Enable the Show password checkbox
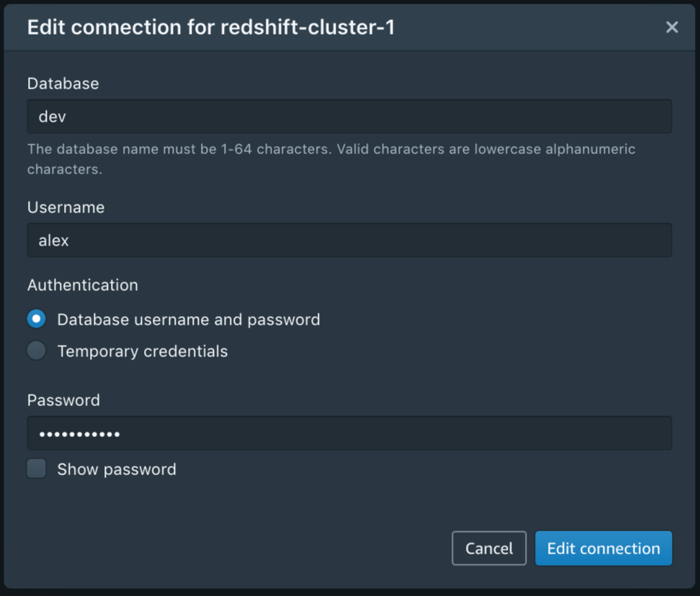Screen dimensions: 700x596 (x=36, y=469)
